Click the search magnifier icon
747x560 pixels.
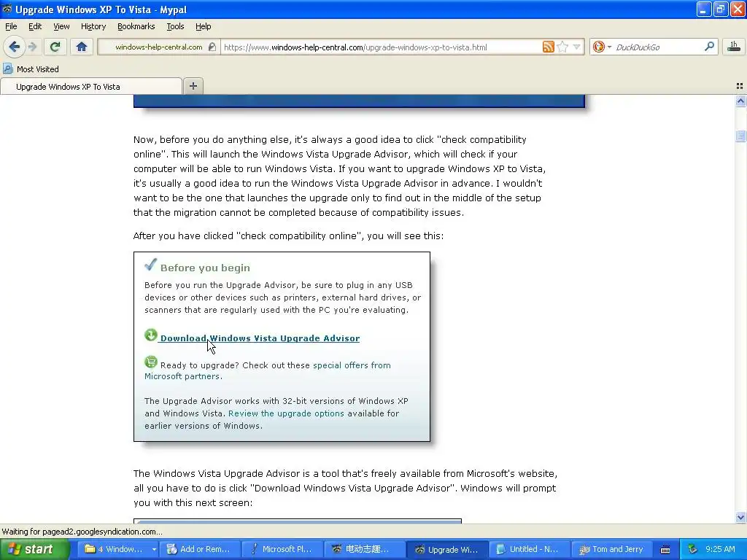[709, 47]
